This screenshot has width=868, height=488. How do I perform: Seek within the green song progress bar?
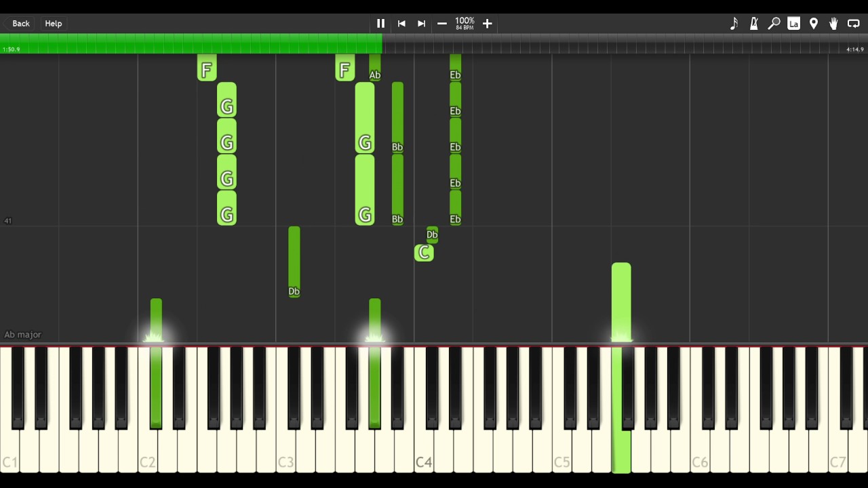(x=191, y=43)
